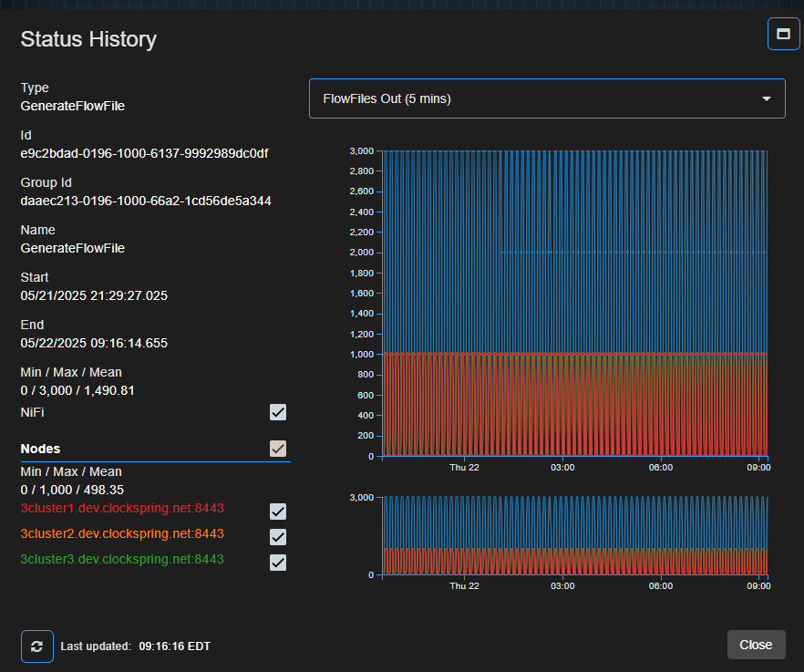Toggle the Nodes group checkbox
Screen dimensions: 804x672
277,448
